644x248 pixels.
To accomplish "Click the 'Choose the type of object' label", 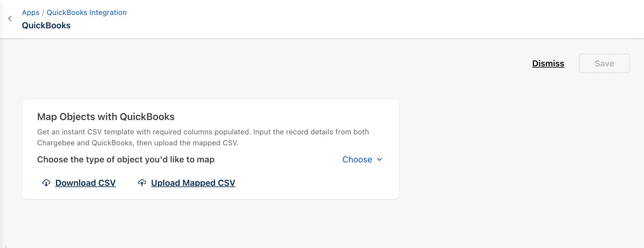I will point(126,159).
